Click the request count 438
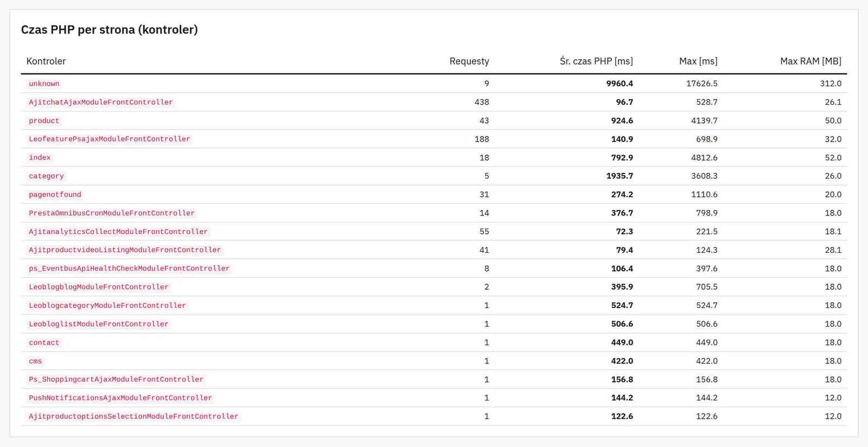Viewport: 868px width, 447px height. [482, 102]
